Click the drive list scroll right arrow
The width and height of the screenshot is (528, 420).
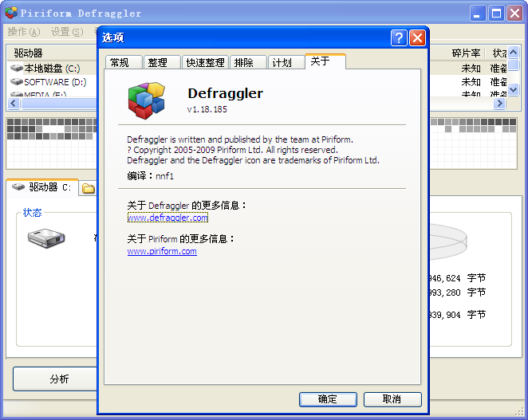coord(500,104)
